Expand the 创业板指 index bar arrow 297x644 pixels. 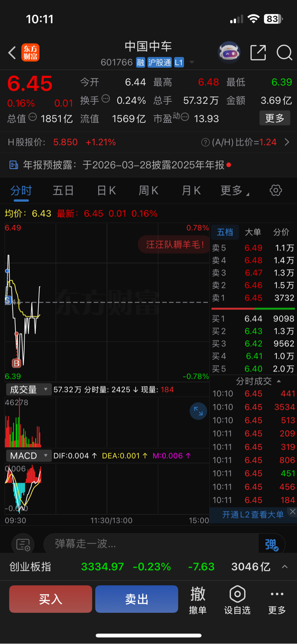[x=285, y=567]
